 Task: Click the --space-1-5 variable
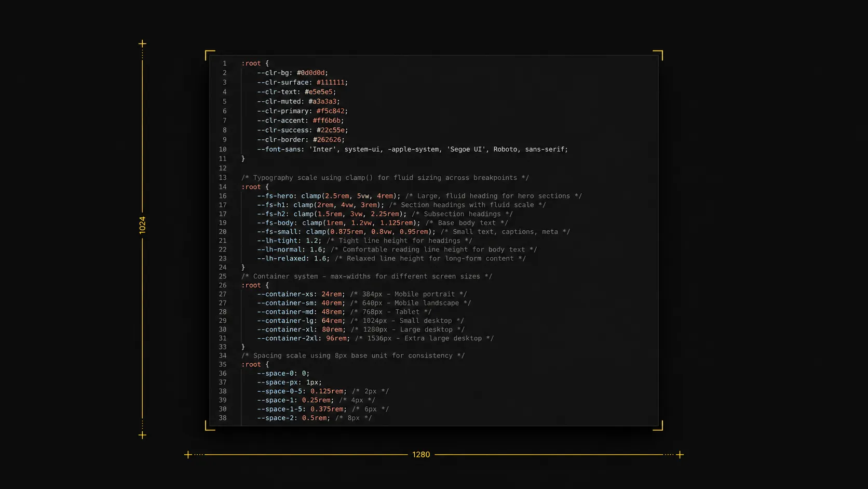tap(280, 409)
